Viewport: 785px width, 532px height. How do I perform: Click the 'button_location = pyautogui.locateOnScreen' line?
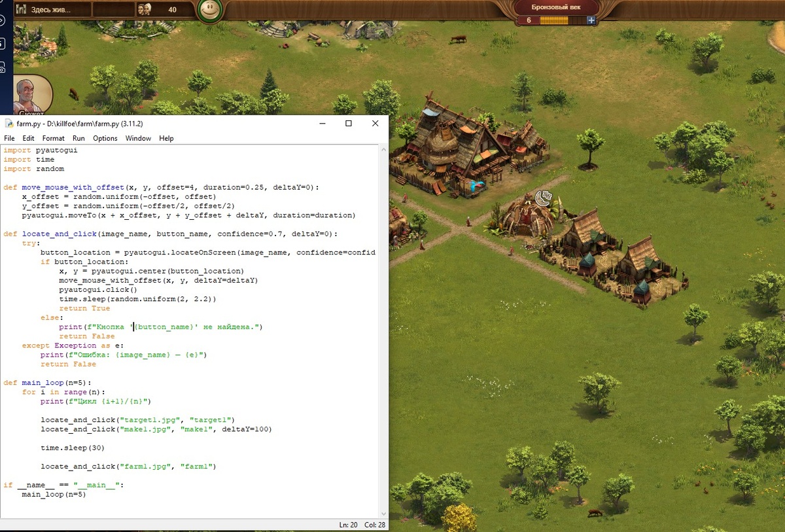208,252
